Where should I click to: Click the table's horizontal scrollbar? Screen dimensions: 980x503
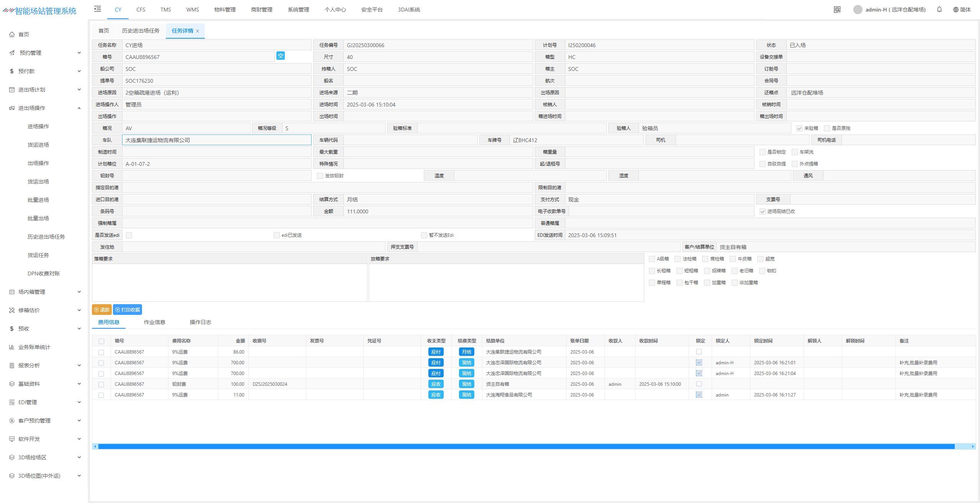tap(526, 446)
